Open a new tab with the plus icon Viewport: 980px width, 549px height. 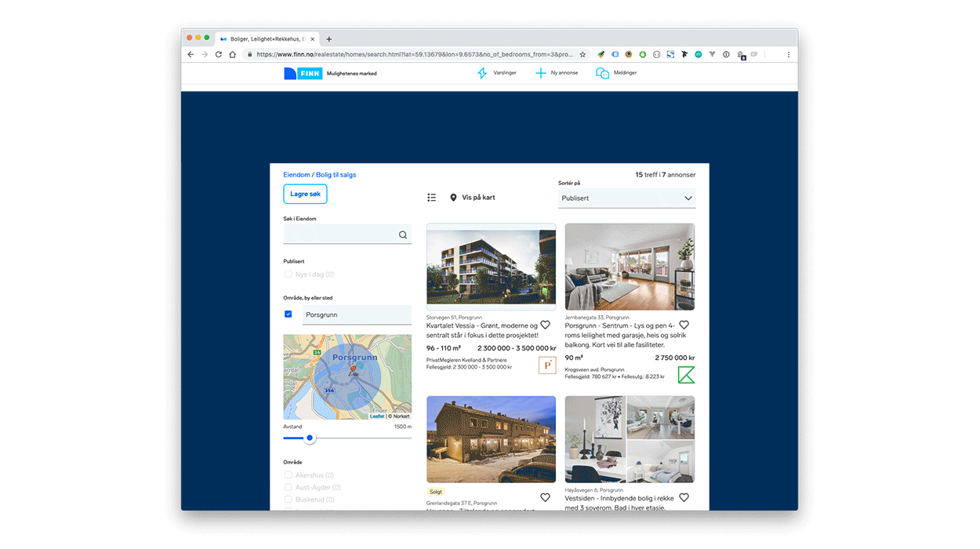click(329, 38)
